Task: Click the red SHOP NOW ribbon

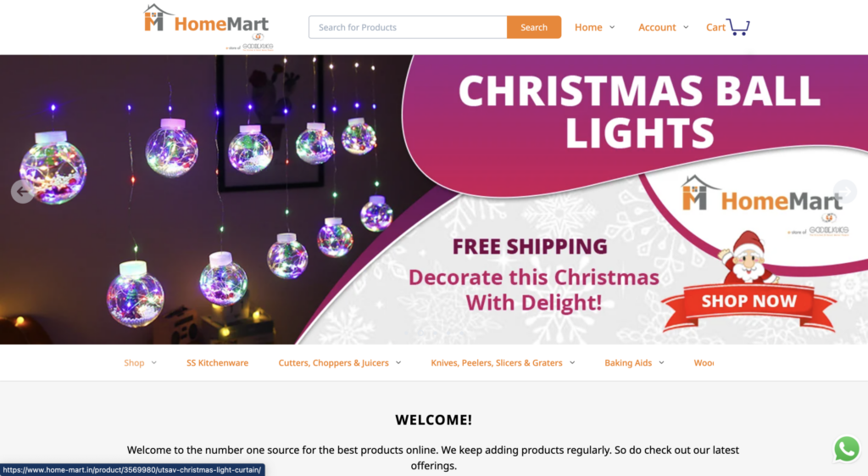Action: pyautogui.click(x=748, y=305)
